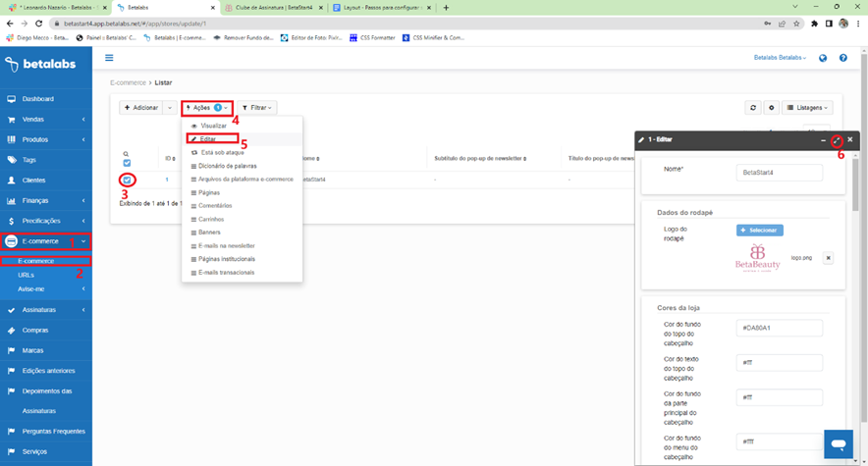This screenshot has height=466, width=868.
Task: Click the Selecionar logo button
Action: pyautogui.click(x=759, y=231)
